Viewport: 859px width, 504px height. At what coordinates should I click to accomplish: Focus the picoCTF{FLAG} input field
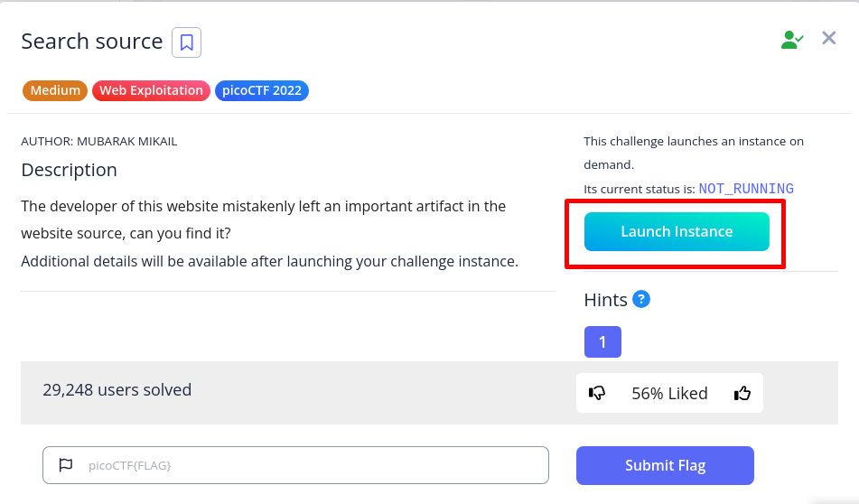307,465
